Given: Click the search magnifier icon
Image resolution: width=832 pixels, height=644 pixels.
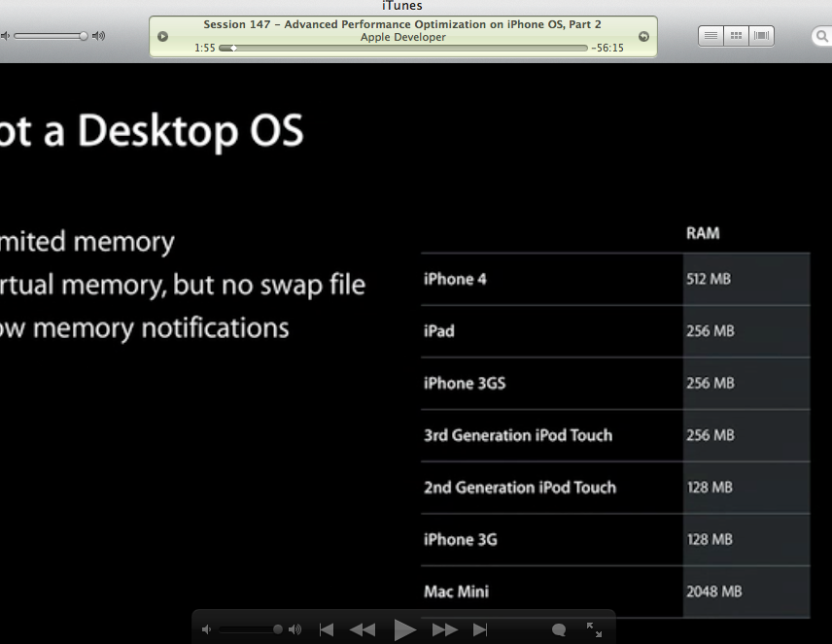Looking at the screenshot, I should point(822,36).
